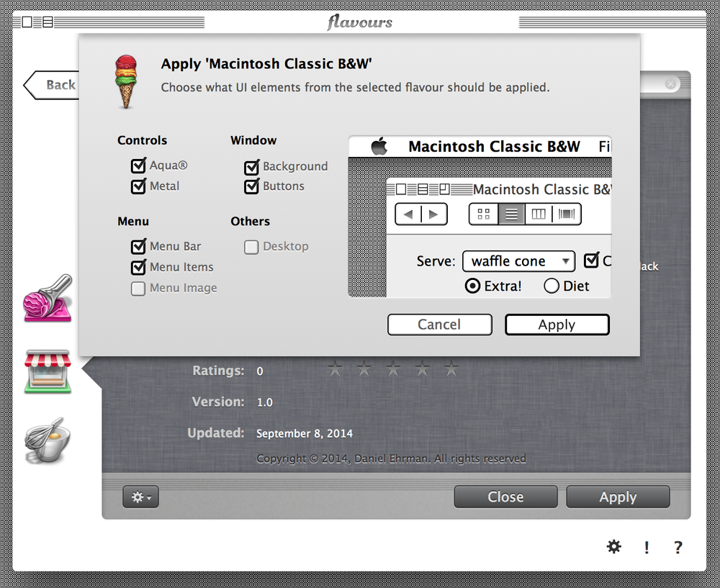This screenshot has width=720, height=588.
Task: Enable the Menu Image checkbox
Action: tap(138, 289)
